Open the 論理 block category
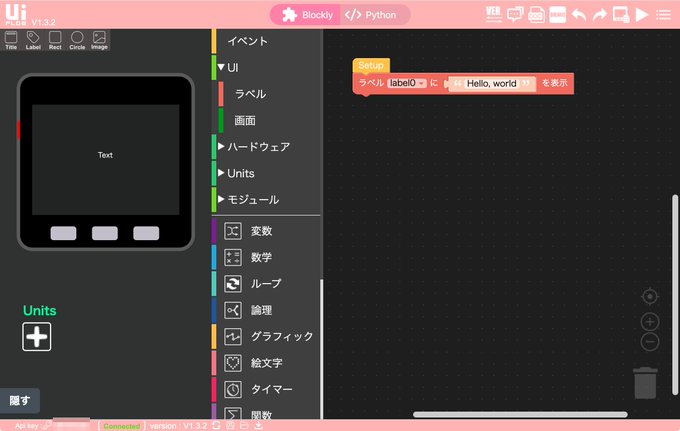The height and width of the screenshot is (431, 680). 266,310
